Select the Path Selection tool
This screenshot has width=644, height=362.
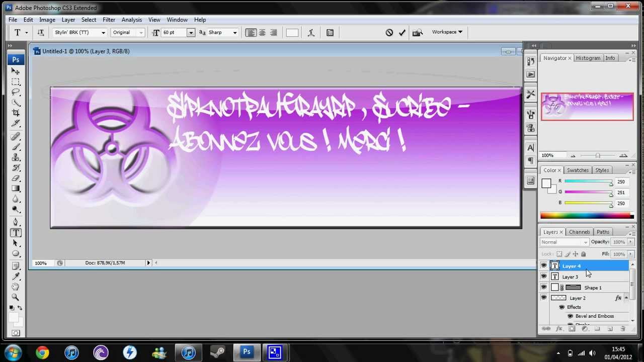16,243
